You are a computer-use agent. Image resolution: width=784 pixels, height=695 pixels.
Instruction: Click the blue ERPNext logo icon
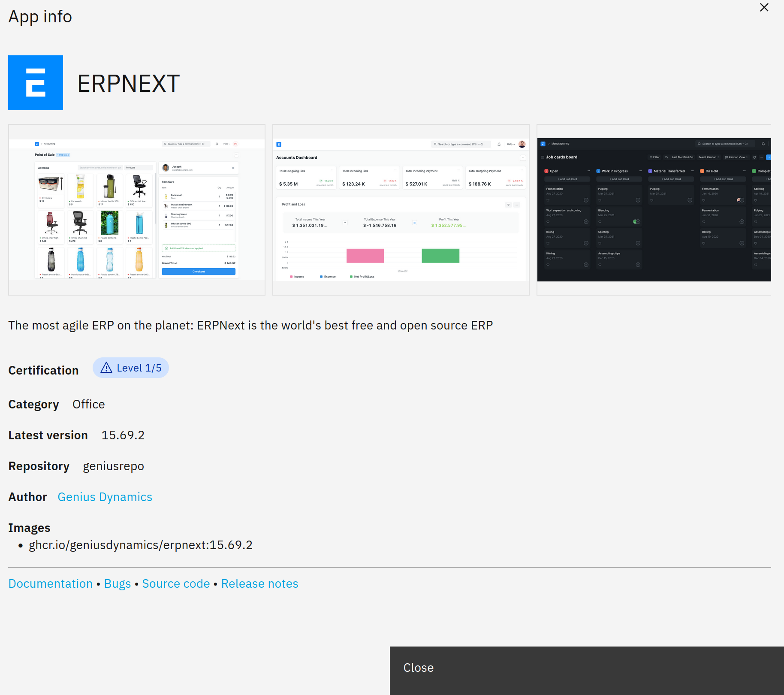click(36, 83)
